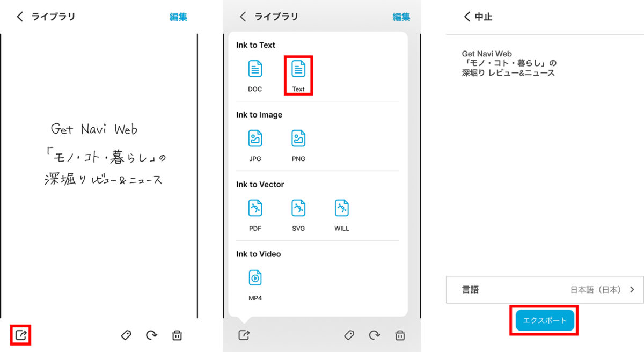644x352 pixels.
Task: Tap 'Ink to Text' section heading
Action: 255,45
